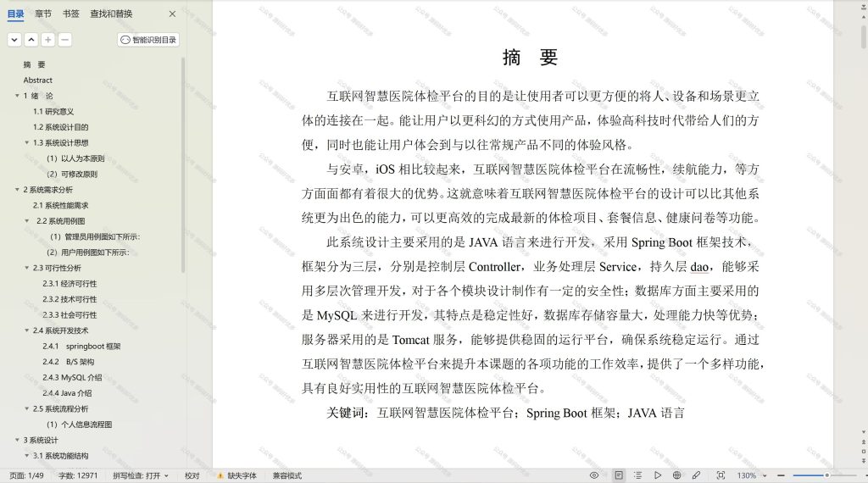The height and width of the screenshot is (483, 868).
Task: Collapse the 3 系统设计 arrow
Action: [17, 441]
